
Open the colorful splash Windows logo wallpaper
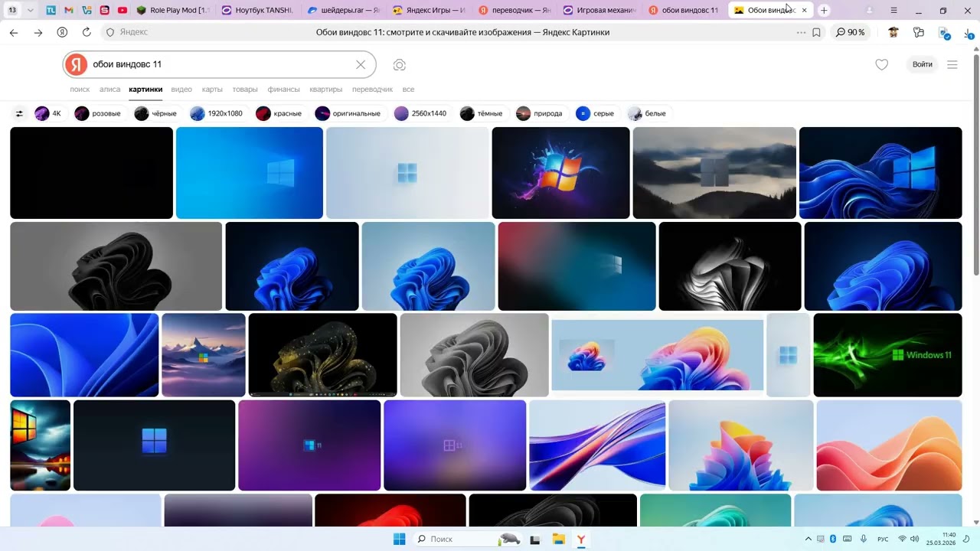coord(560,173)
